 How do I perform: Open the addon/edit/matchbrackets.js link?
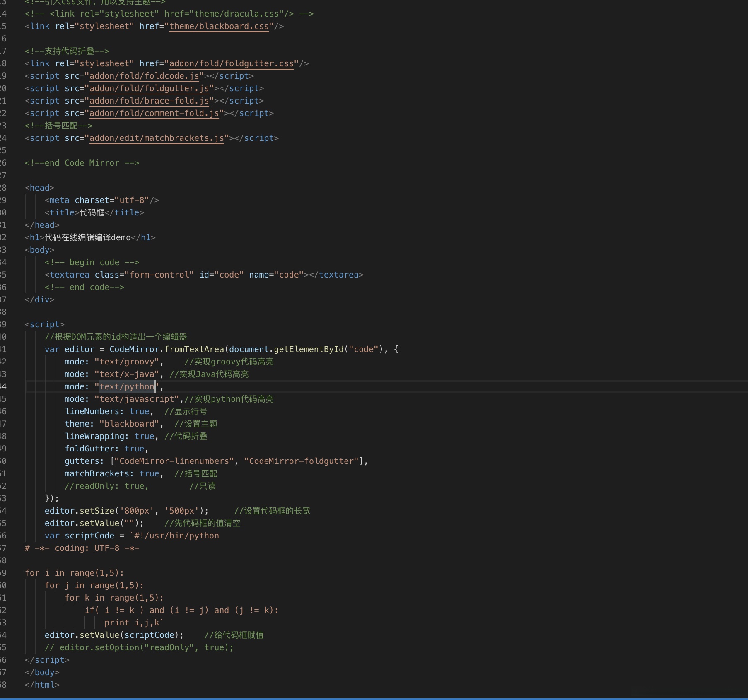coord(157,138)
